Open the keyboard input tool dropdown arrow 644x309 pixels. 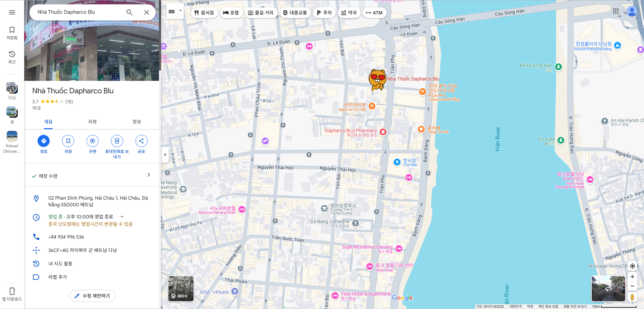(180, 11)
